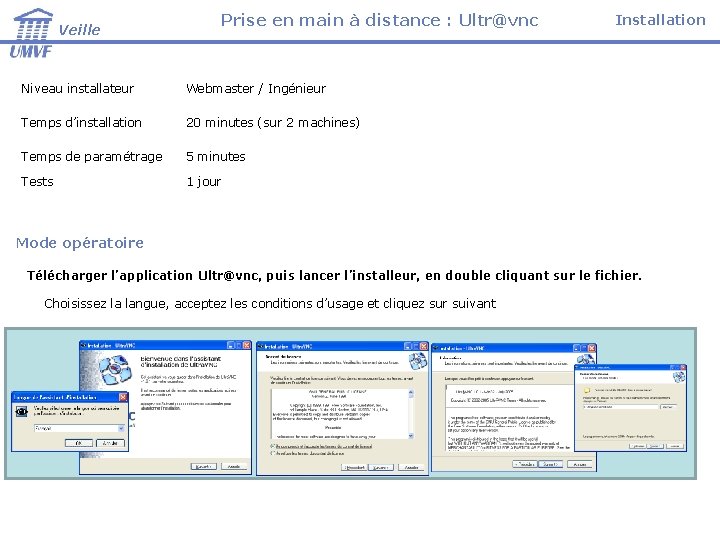Image resolution: width=720 pixels, height=540 pixels.
Task: Click Annuler in the information dialog
Action: (x=580, y=464)
